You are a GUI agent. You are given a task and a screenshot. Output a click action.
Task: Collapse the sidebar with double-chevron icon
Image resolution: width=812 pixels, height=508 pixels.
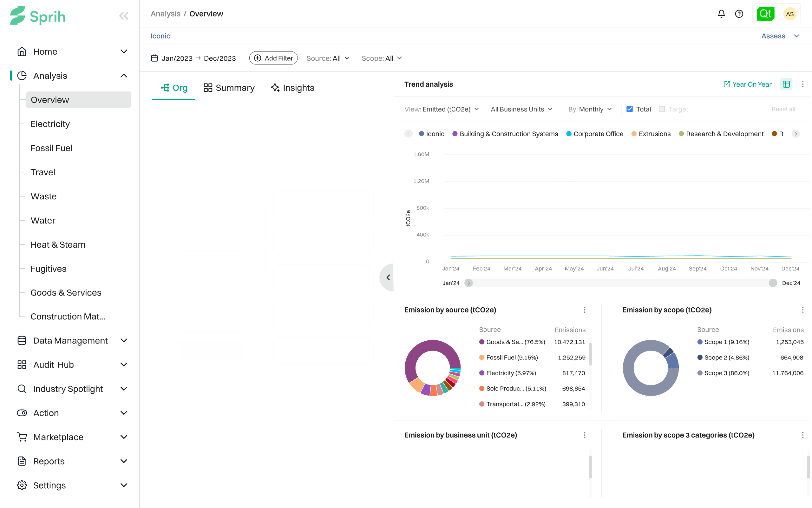[124, 16]
